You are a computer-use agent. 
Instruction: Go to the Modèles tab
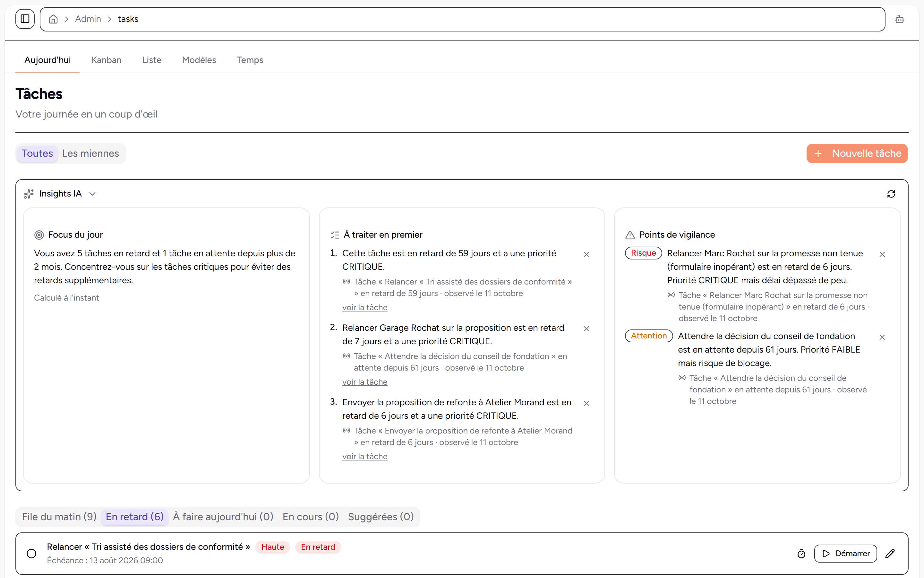click(x=199, y=60)
